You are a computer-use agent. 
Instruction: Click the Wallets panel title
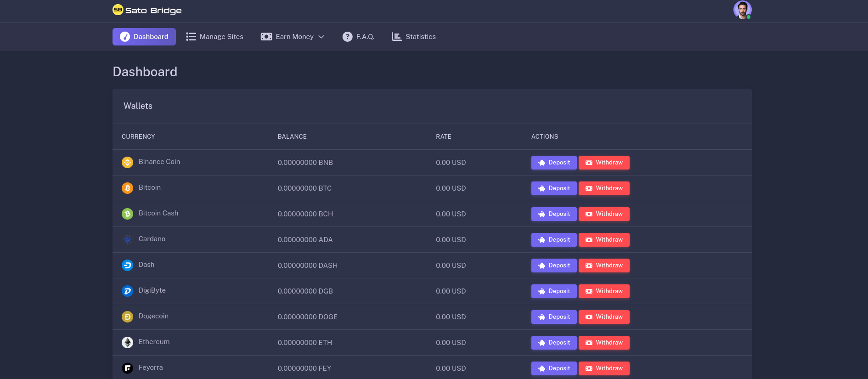(x=138, y=106)
